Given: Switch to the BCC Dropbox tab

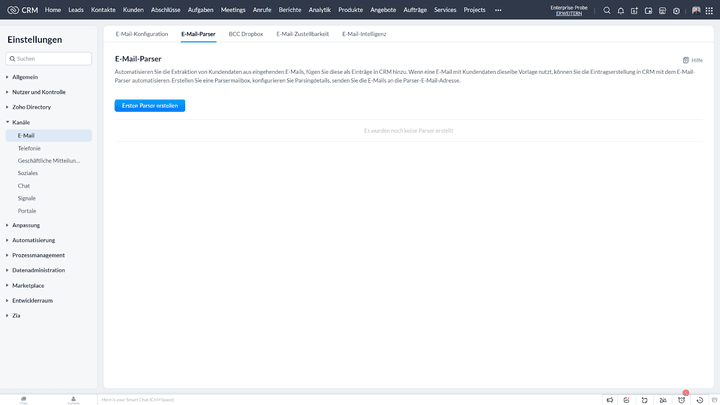Looking at the screenshot, I should pos(246,34).
